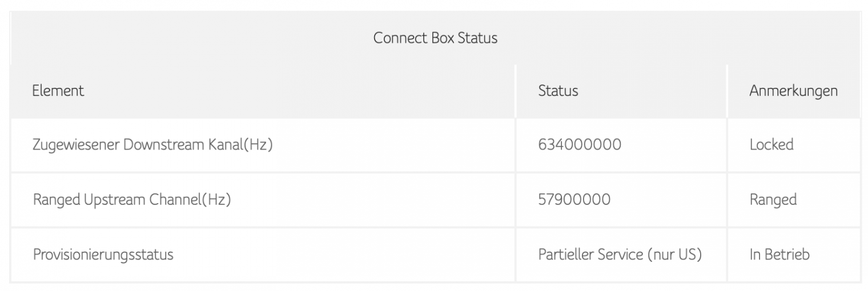Click "Ranged" at start of upstream row label

click(x=57, y=200)
